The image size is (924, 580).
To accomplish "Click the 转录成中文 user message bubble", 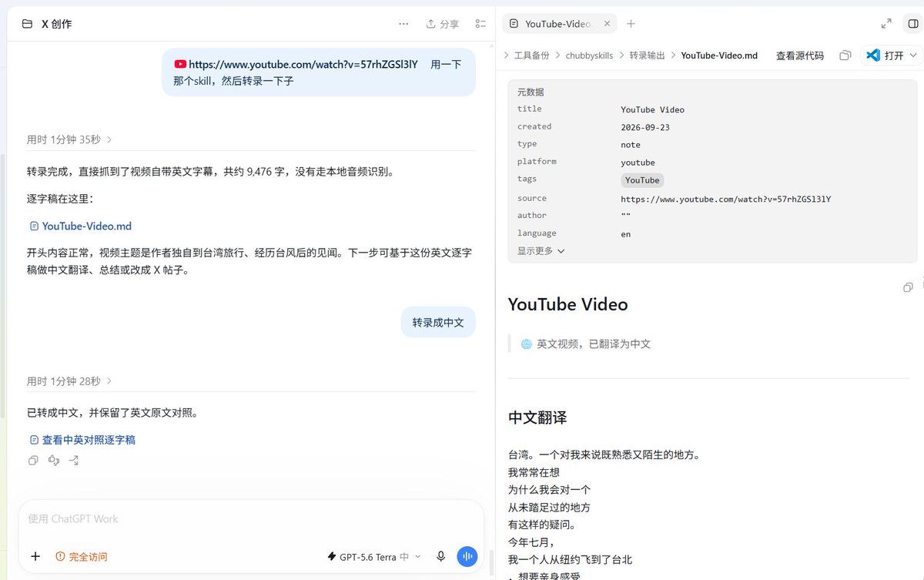I will tap(438, 323).
